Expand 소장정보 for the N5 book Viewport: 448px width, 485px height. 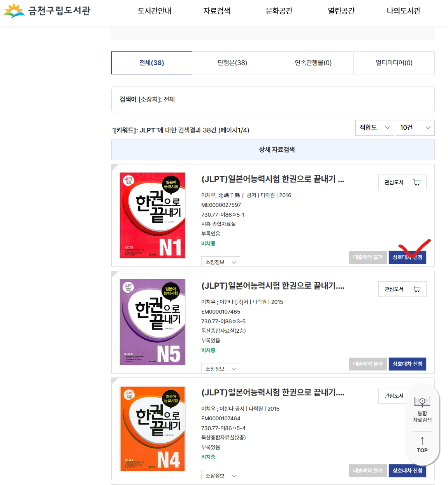(221, 369)
